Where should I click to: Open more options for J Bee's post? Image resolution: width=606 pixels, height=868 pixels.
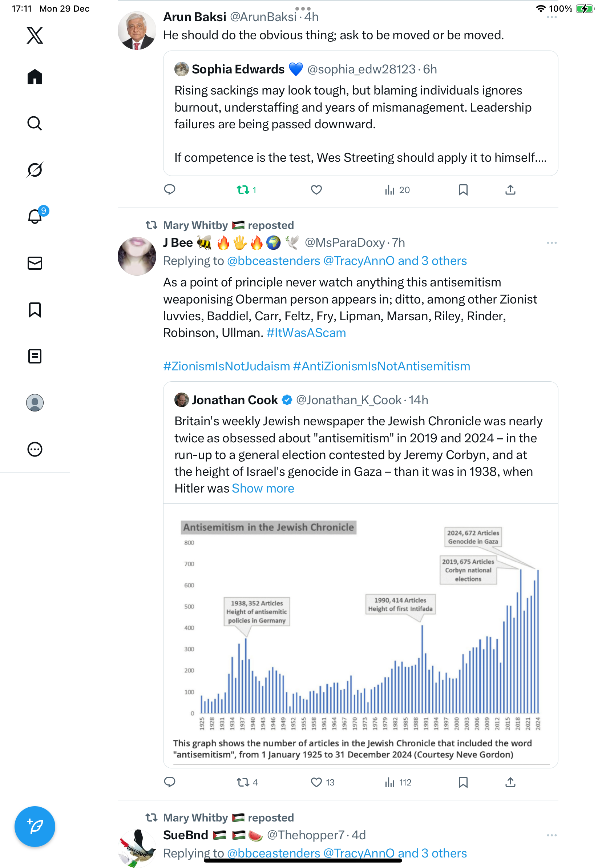551,243
